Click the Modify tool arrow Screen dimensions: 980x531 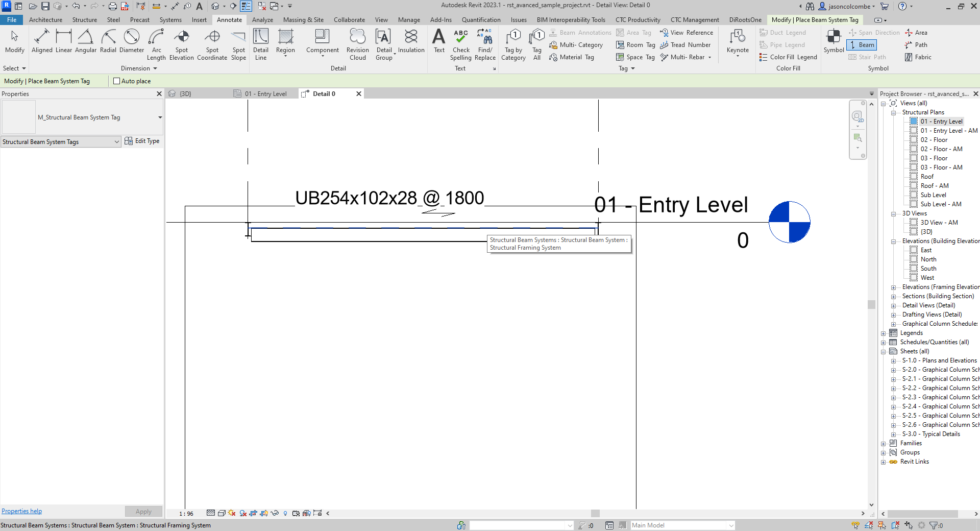tap(15, 41)
